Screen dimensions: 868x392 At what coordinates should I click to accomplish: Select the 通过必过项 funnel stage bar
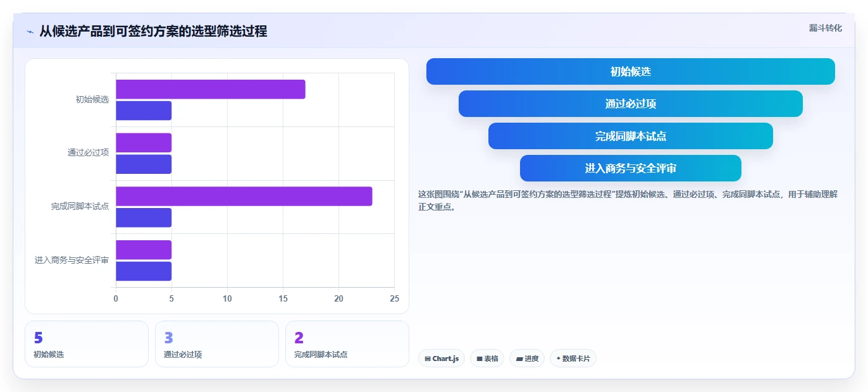tap(630, 104)
